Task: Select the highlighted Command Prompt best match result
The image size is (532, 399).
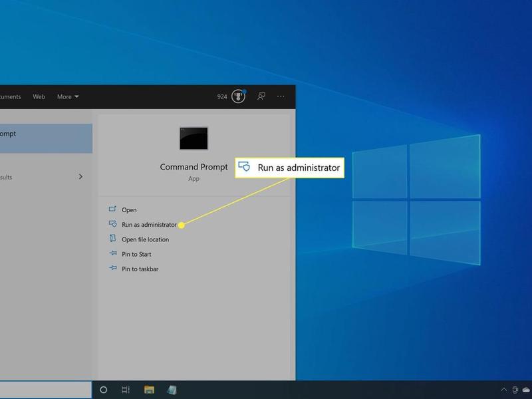Action: [x=46, y=138]
